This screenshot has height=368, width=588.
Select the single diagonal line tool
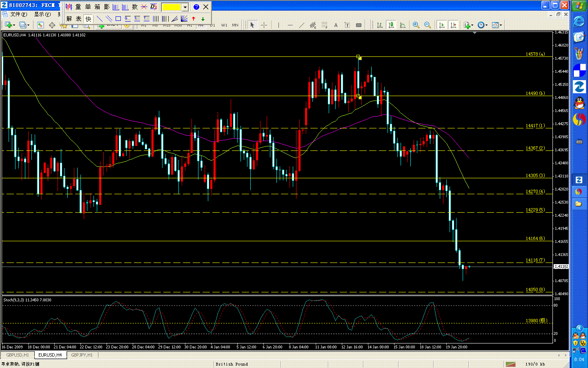99,19
